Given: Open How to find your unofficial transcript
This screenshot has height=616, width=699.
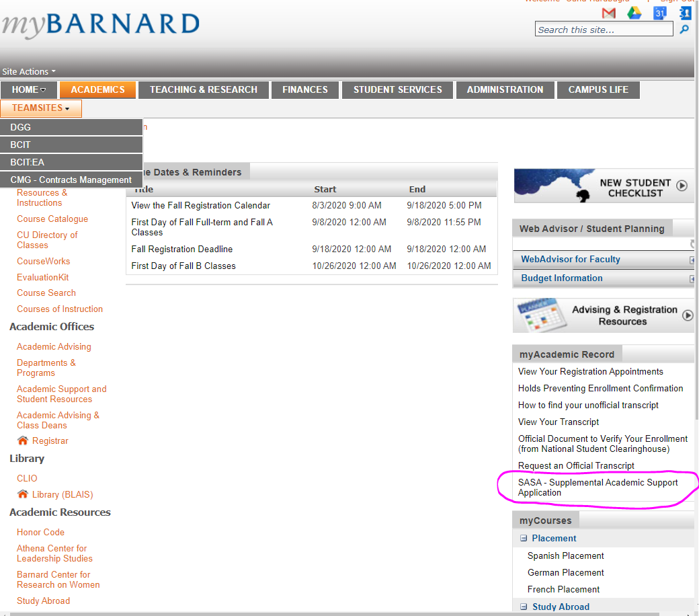Looking at the screenshot, I should coord(588,405).
